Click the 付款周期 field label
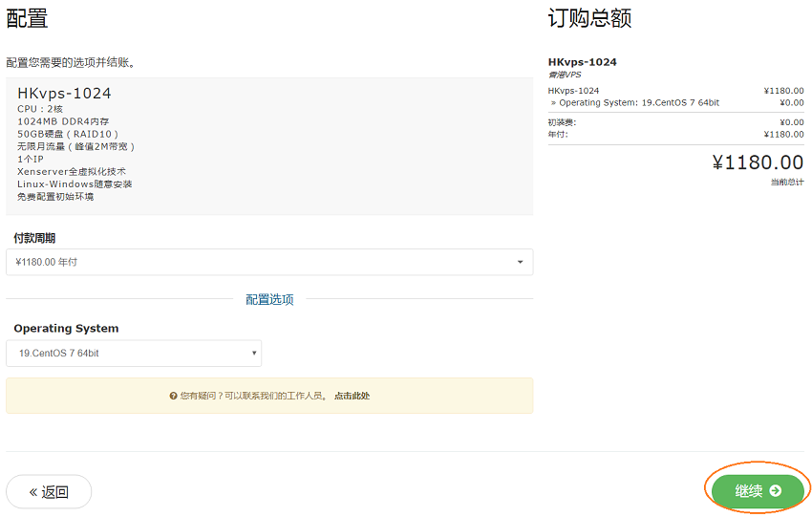Viewport: 812px width, 517px height. (40, 238)
